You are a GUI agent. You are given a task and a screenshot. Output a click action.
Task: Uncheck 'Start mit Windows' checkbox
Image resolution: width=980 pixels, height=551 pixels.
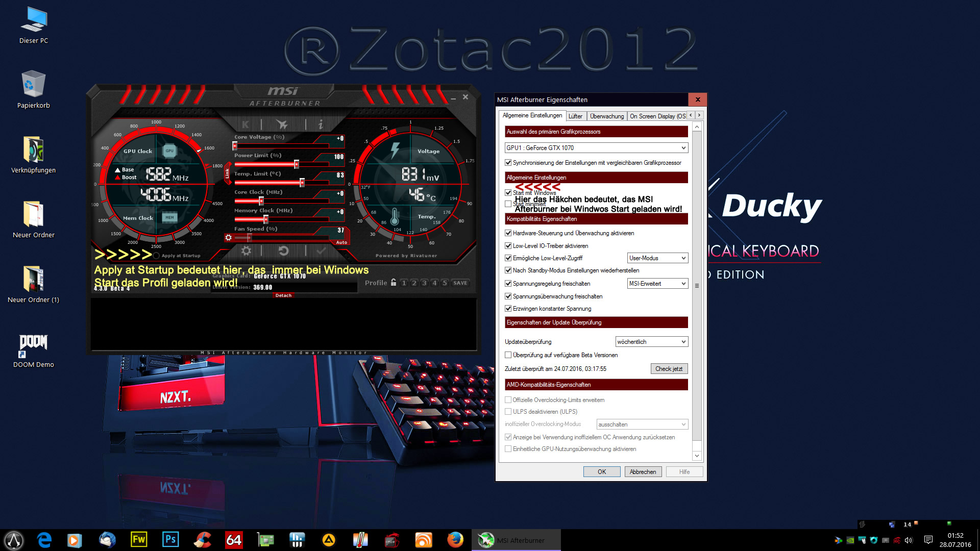(508, 193)
